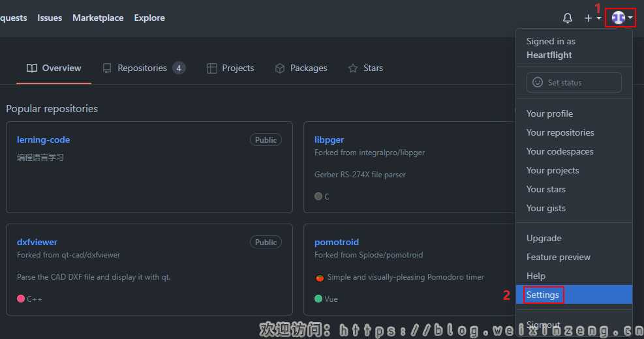This screenshot has width=644, height=339.
Task: Click the Vue language color dot
Action: coord(318,299)
